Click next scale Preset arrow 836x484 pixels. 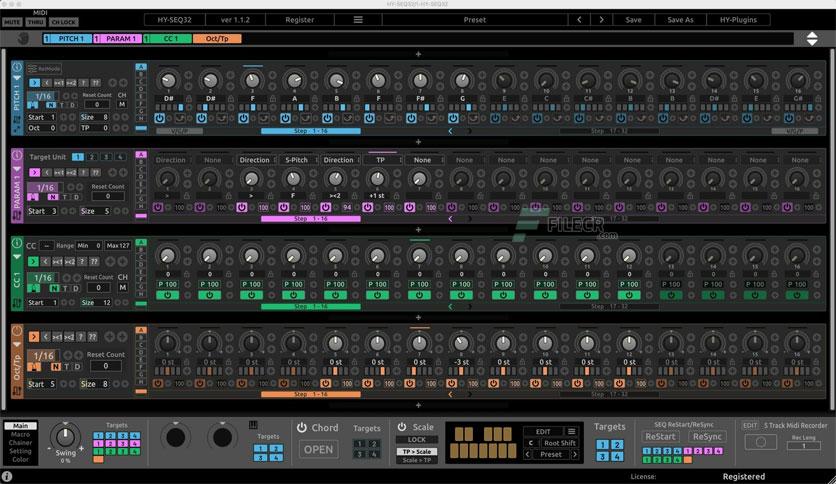(x=575, y=455)
